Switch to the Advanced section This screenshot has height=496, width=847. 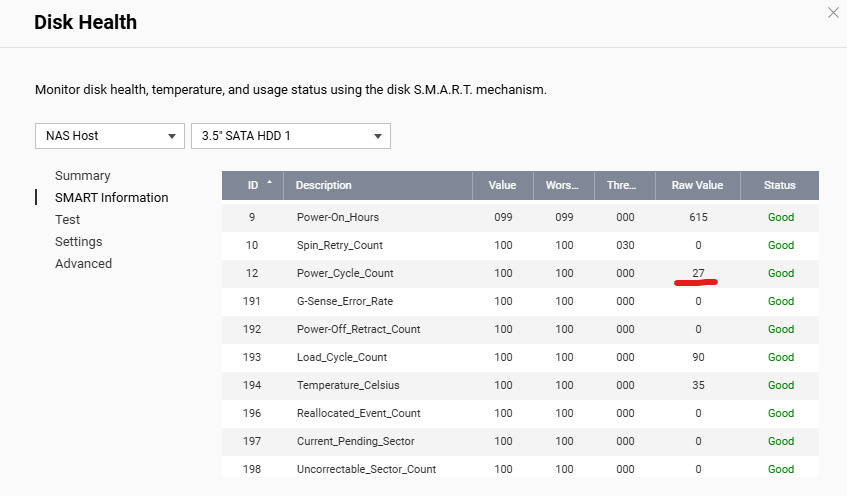tap(83, 263)
